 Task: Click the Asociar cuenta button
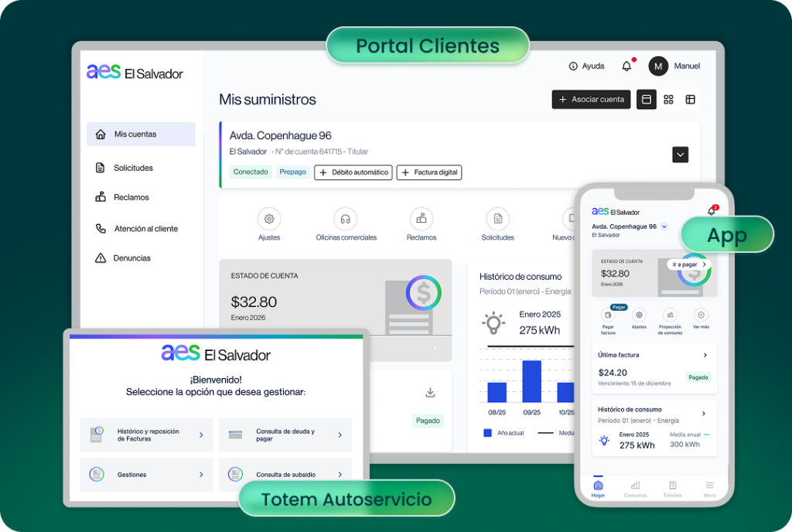(591, 100)
